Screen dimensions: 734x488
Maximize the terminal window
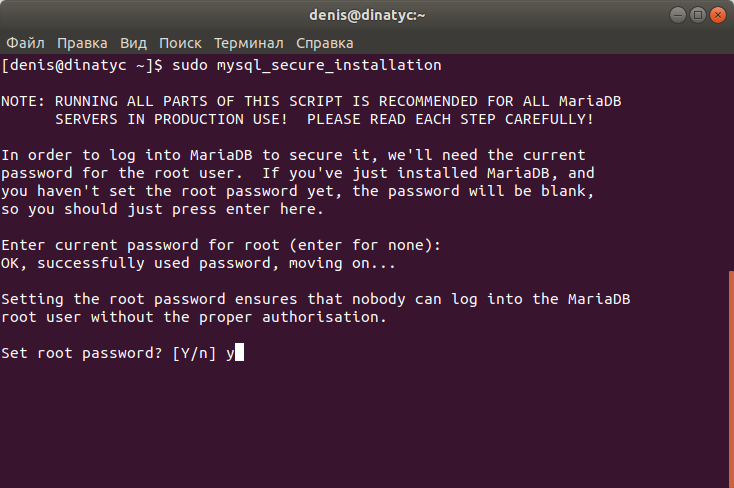point(697,15)
